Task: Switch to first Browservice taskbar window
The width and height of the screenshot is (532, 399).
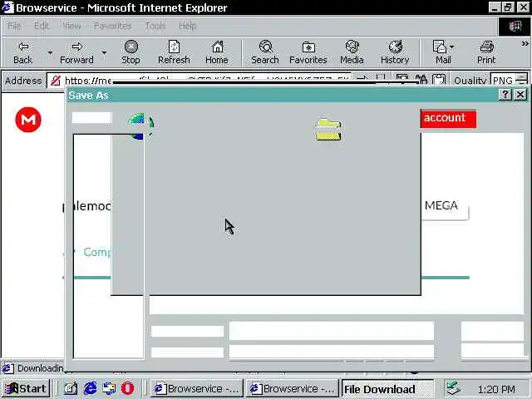Action: coord(197,388)
